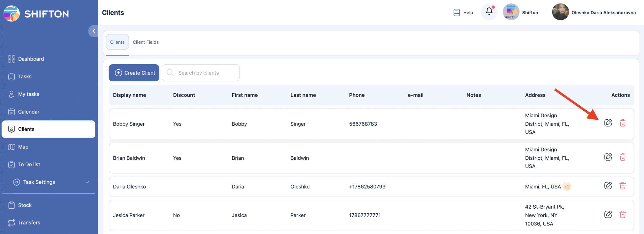This screenshot has width=644, height=234.
Task: Select the Clients tab
Action: coord(117,42)
